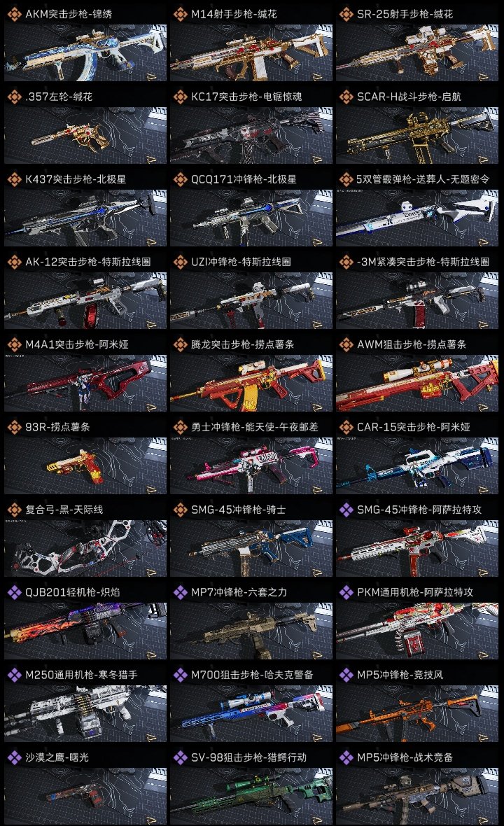Click the SR-25射手步枪-绒花 title label
Screen dimensions: 504x826
click(405, 14)
